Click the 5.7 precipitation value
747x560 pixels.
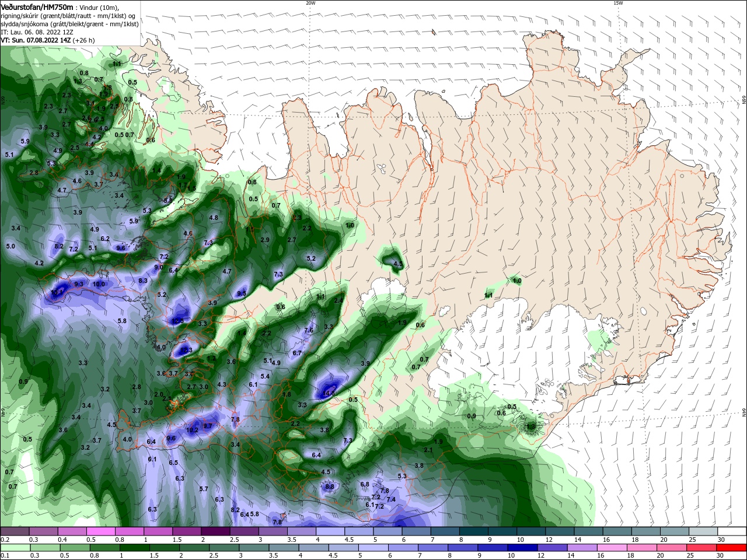click(x=204, y=489)
